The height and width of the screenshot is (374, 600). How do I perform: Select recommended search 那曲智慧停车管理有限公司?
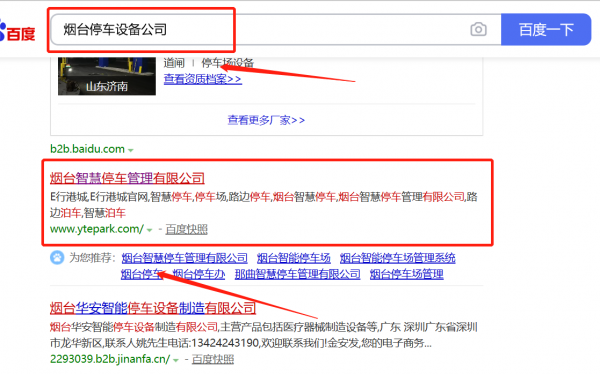click(297, 274)
